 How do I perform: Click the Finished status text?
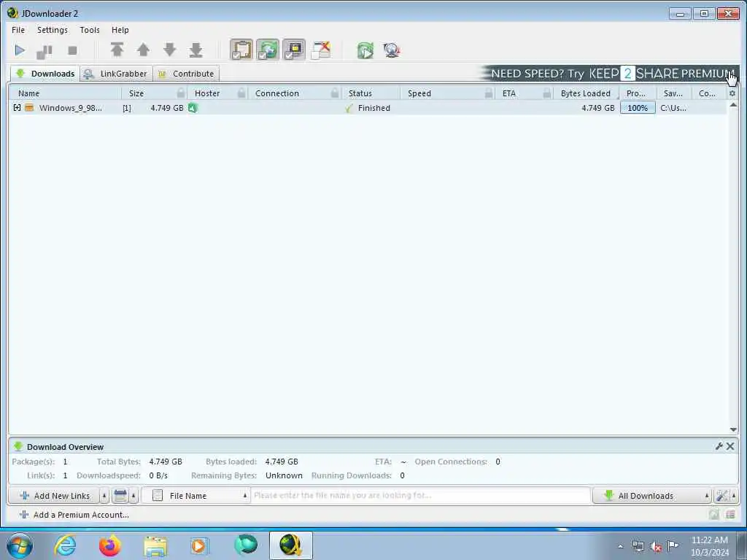click(x=374, y=108)
